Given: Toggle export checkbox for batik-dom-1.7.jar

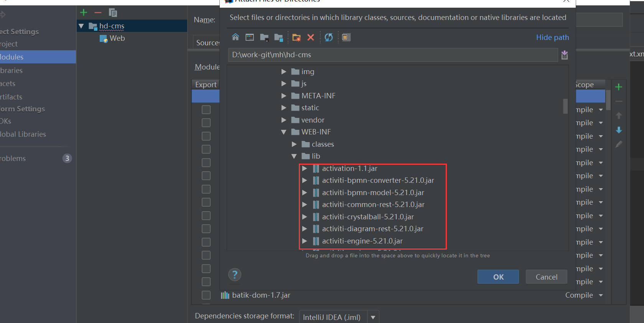Looking at the screenshot, I should [x=206, y=295].
